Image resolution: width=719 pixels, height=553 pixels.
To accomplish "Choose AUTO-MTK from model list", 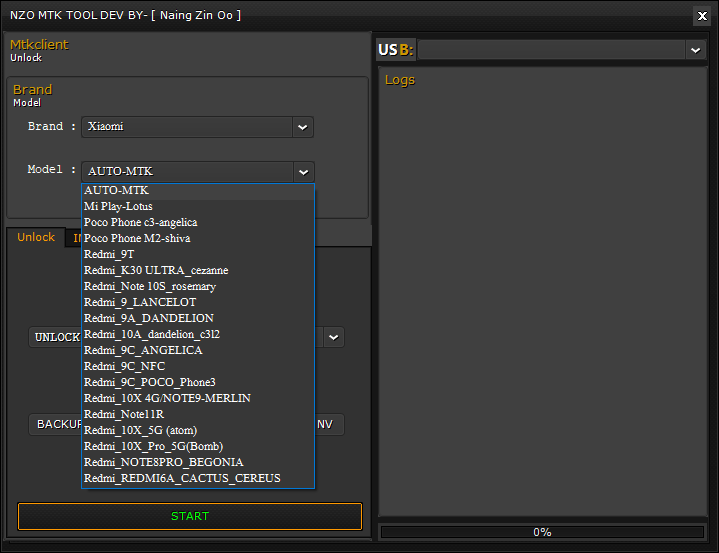I will point(116,190).
